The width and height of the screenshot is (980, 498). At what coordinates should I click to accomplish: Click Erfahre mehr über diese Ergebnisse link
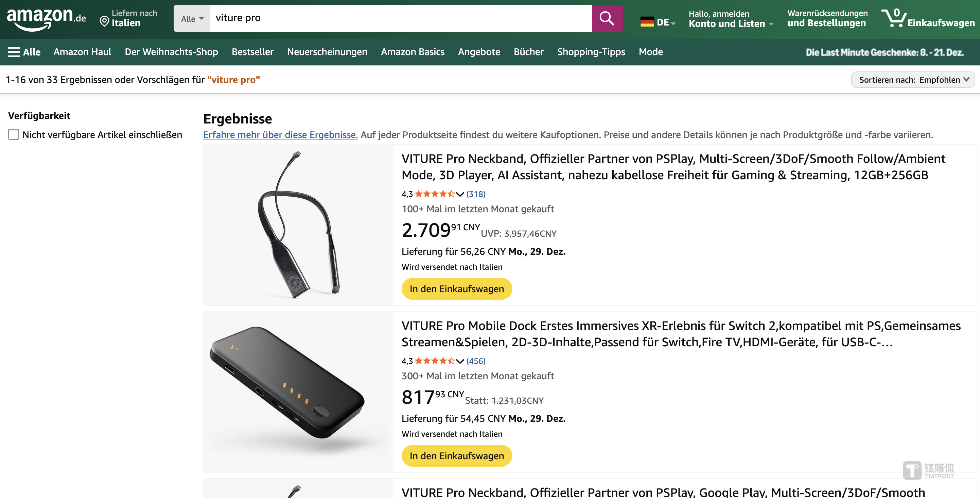click(280, 135)
